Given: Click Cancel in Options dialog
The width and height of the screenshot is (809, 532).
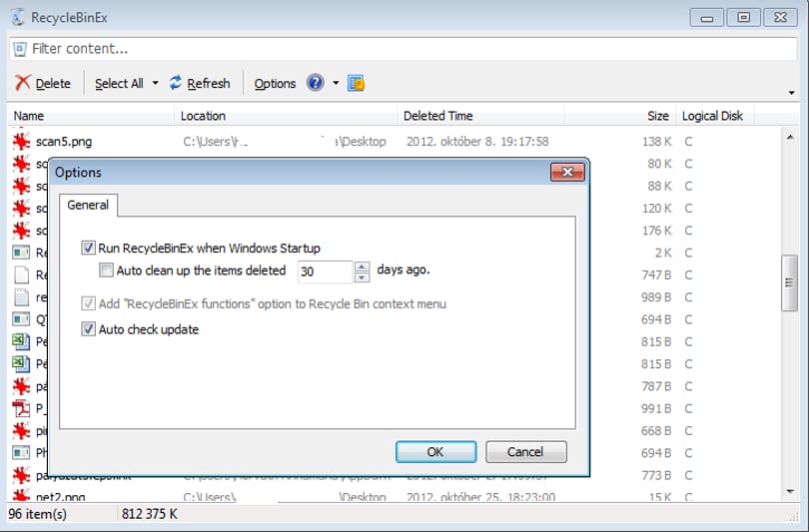Looking at the screenshot, I should [x=525, y=451].
